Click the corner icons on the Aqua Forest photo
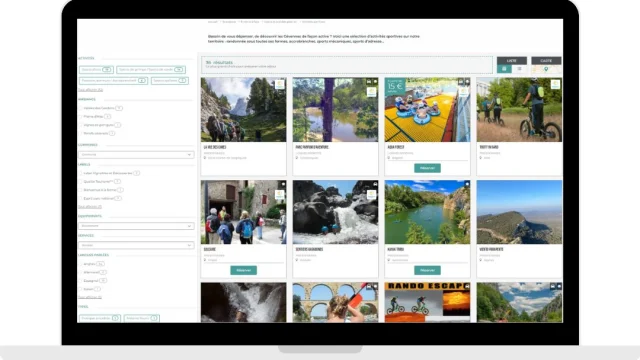The height and width of the screenshot is (360, 640). click(464, 82)
